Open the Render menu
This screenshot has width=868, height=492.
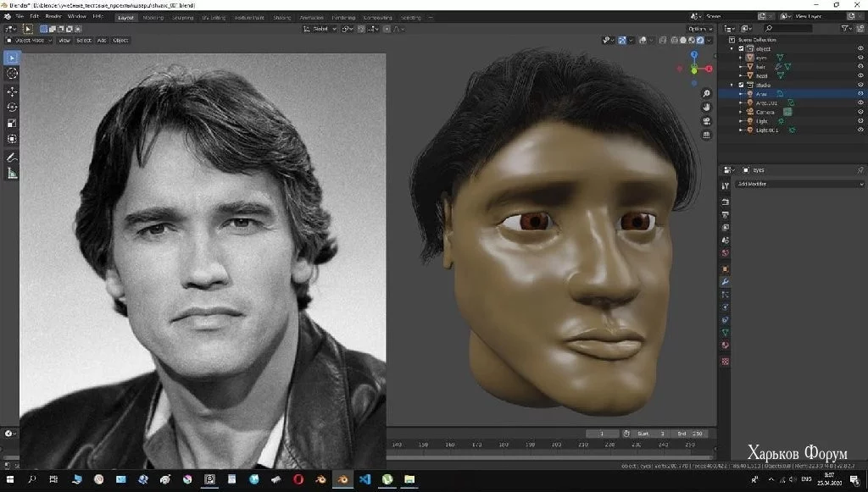53,16
